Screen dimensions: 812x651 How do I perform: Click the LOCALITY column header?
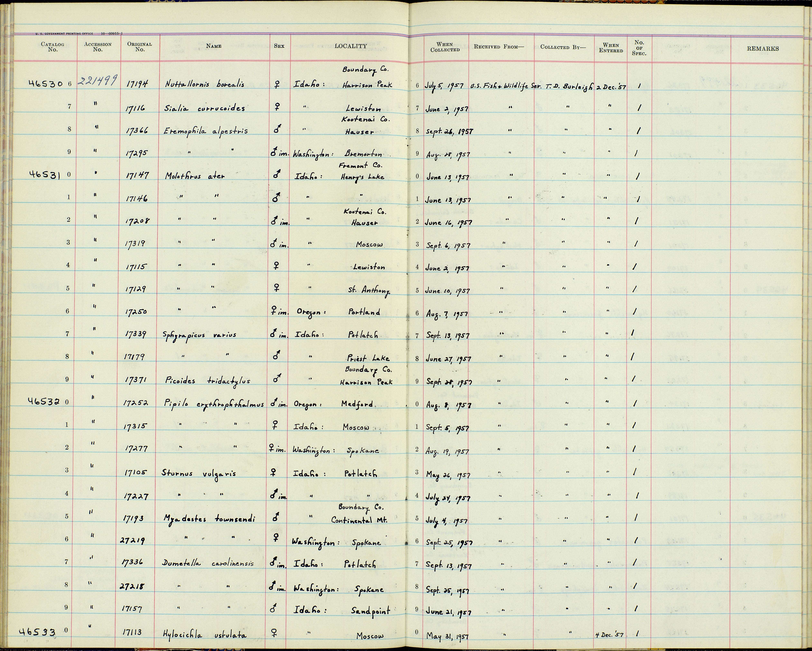coord(351,46)
